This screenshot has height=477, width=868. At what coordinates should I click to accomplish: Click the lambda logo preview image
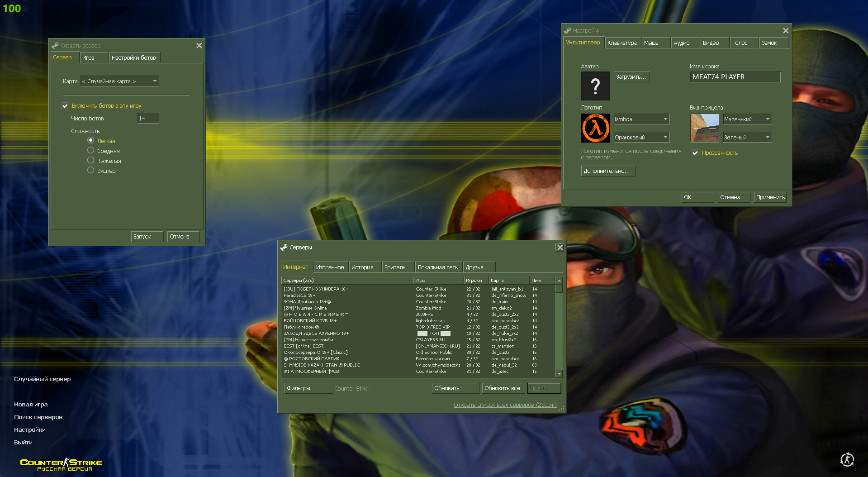coord(595,128)
